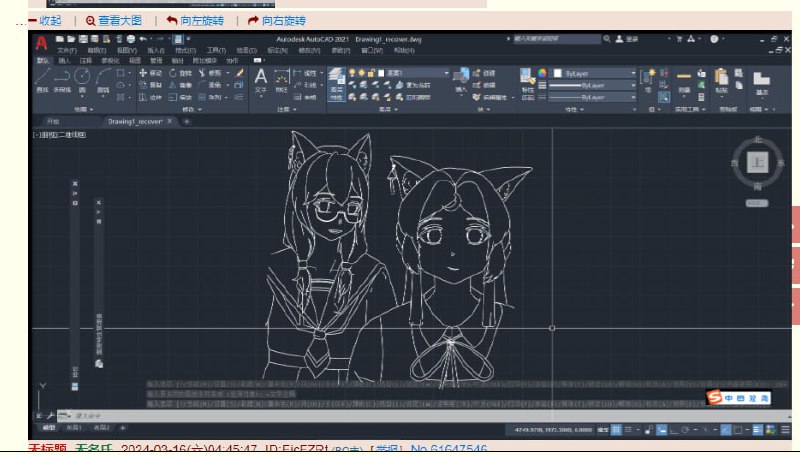800x455 pixels.
Task: Click the Plot/print icon in quick access toolbar
Action: (131, 39)
